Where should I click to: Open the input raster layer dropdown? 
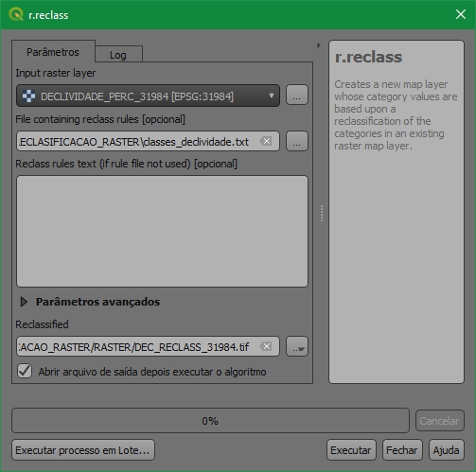pos(148,96)
